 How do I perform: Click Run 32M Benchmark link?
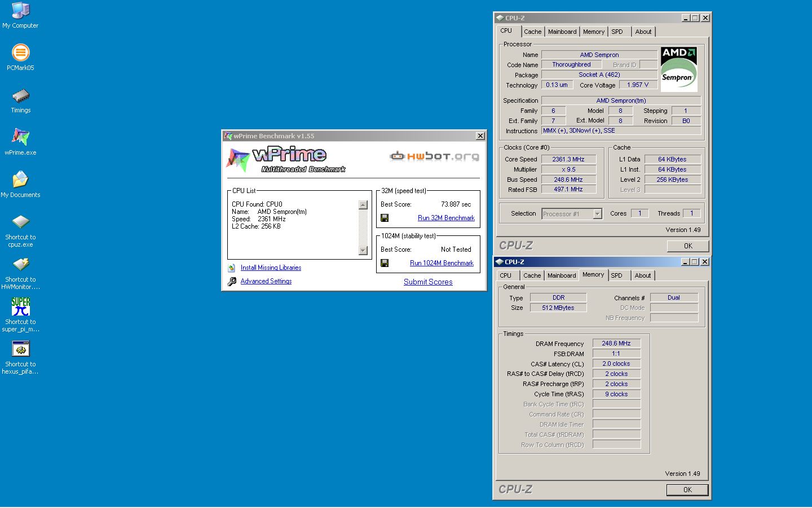[446, 218]
